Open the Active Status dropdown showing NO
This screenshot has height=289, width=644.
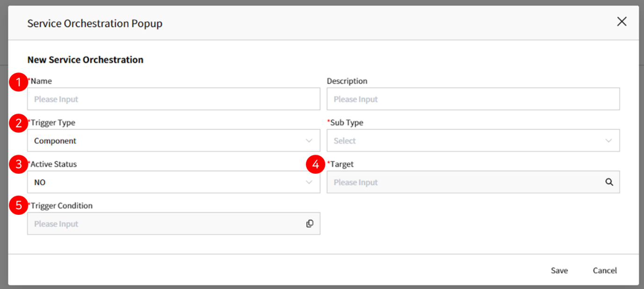tap(174, 182)
